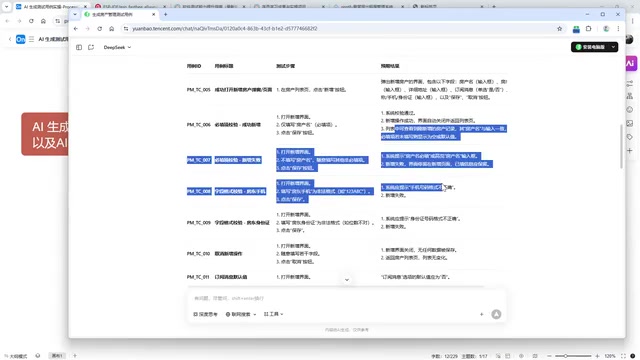Open the extensions puzzle icon
Screen dimensions: 640x360
tap(588, 29)
